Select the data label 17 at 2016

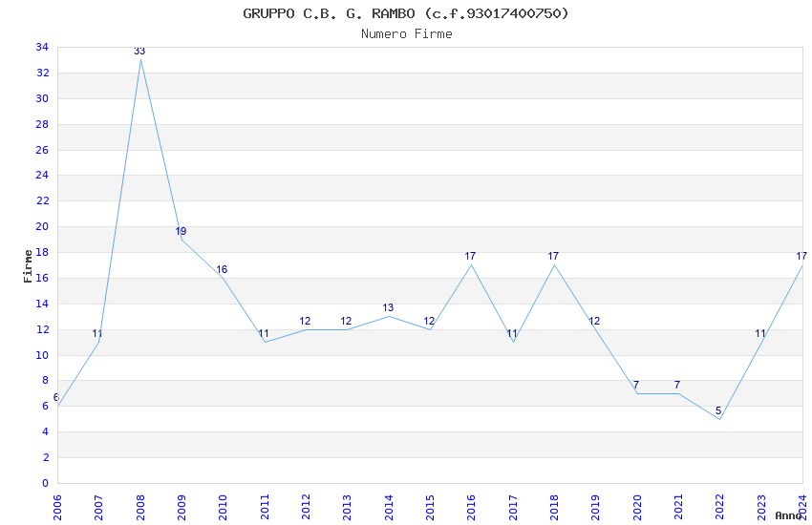470,256
